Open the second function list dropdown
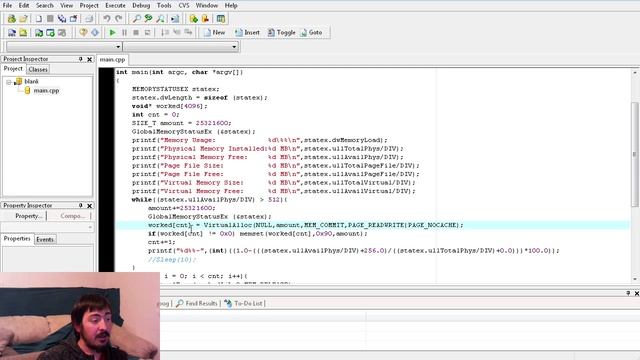 tap(234, 47)
